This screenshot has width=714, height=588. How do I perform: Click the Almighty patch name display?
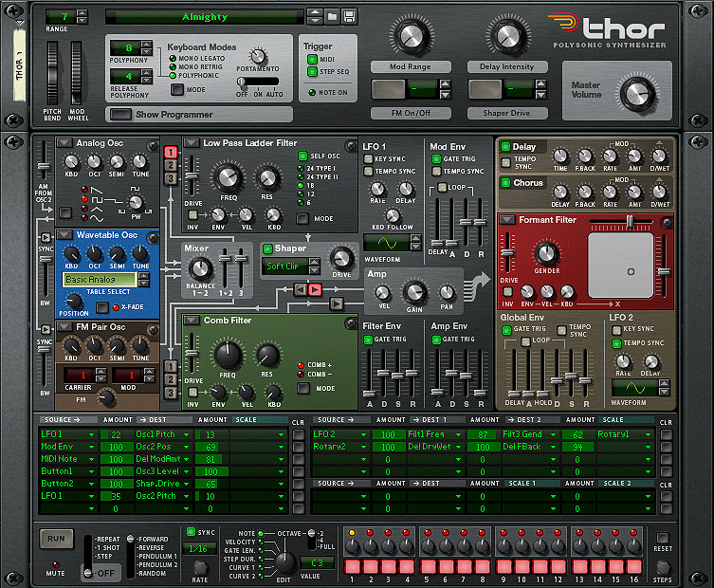tap(205, 17)
